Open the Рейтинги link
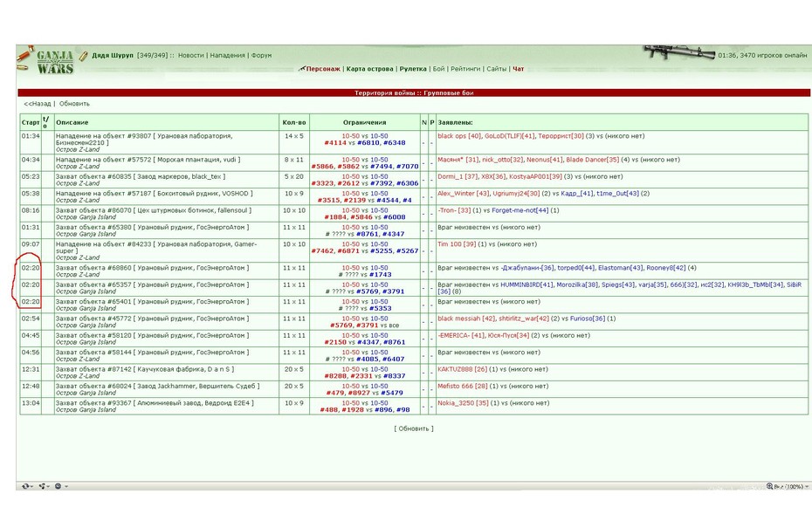812x507 pixels. click(465, 69)
